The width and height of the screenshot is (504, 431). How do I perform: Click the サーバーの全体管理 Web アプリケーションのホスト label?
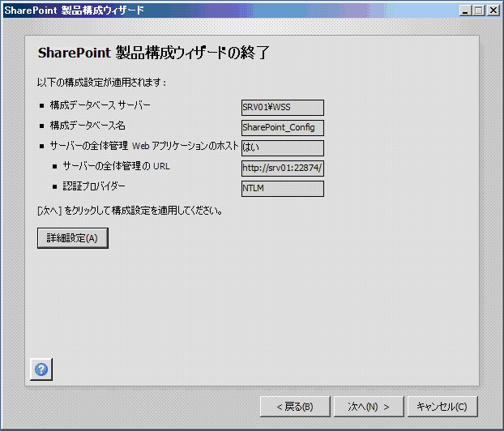point(144,146)
